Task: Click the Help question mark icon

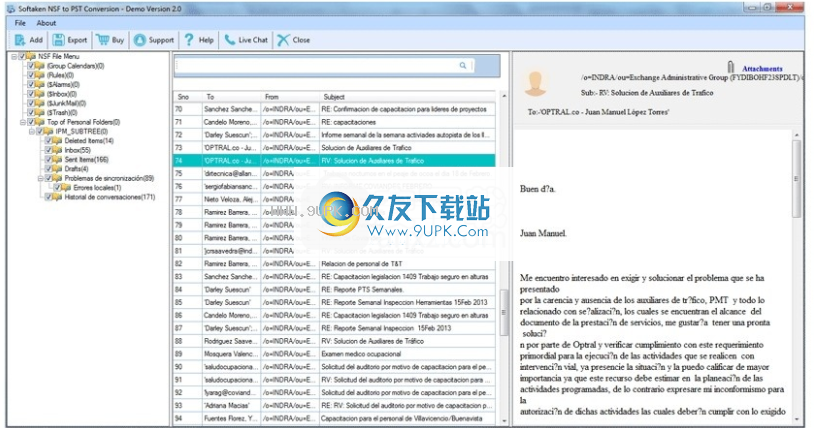Action: click(x=189, y=40)
